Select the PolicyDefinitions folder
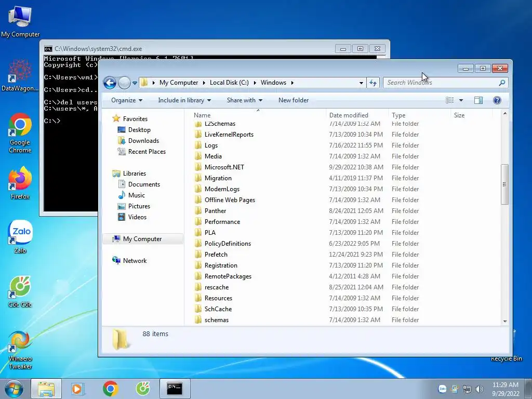 tap(228, 244)
